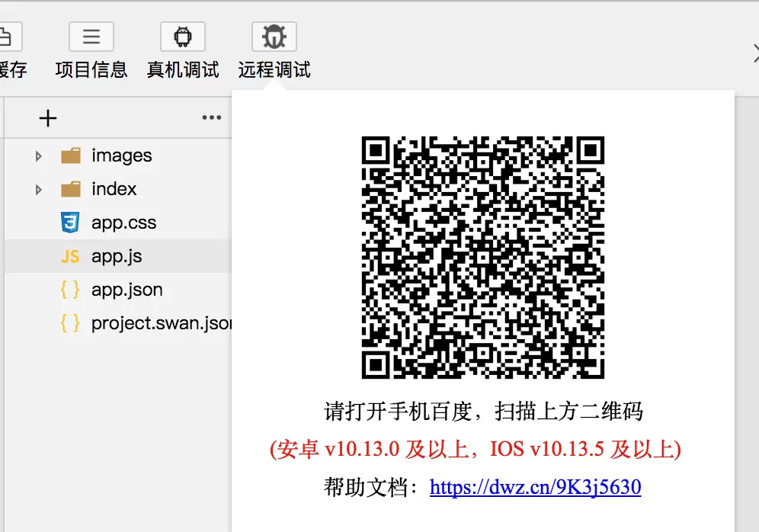Viewport: 759px width, 532px height.
Task: Start 真机调试 real device debugging icon
Action: [x=182, y=37]
